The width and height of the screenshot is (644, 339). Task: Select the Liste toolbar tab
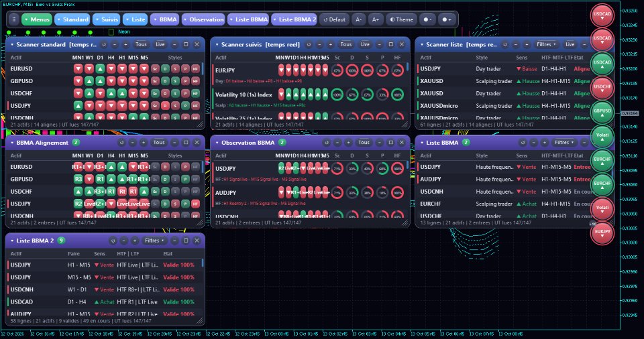click(135, 19)
